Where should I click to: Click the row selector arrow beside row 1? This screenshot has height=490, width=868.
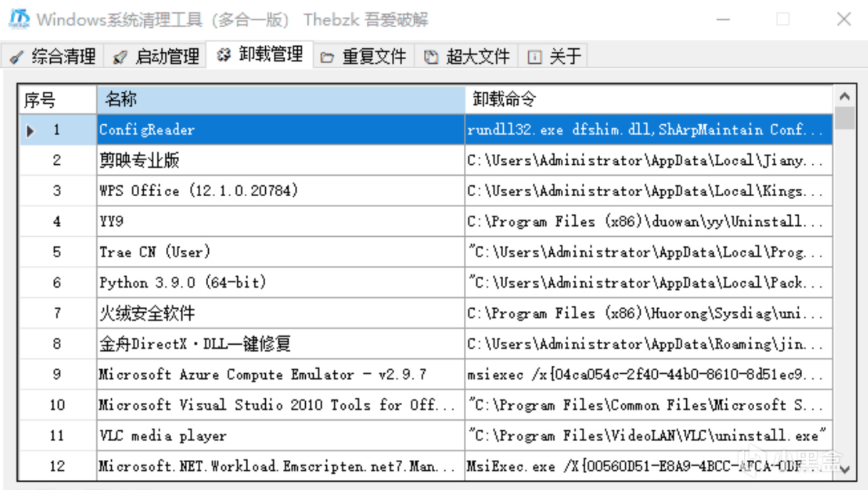pyautogui.click(x=30, y=130)
